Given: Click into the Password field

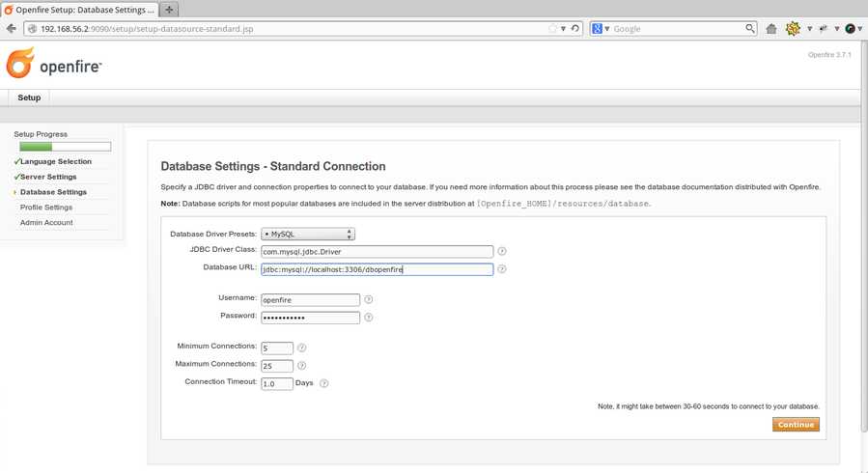Looking at the screenshot, I should [311, 318].
